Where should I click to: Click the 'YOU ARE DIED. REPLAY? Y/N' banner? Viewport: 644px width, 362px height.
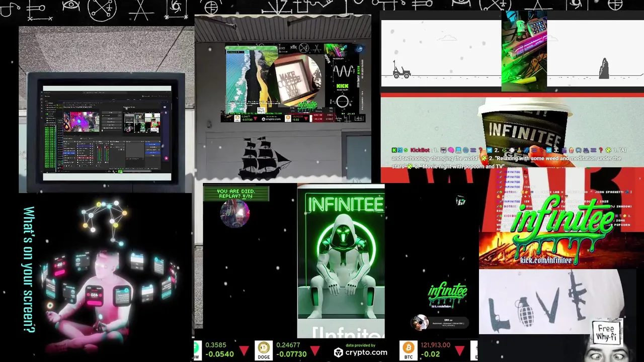(236, 194)
